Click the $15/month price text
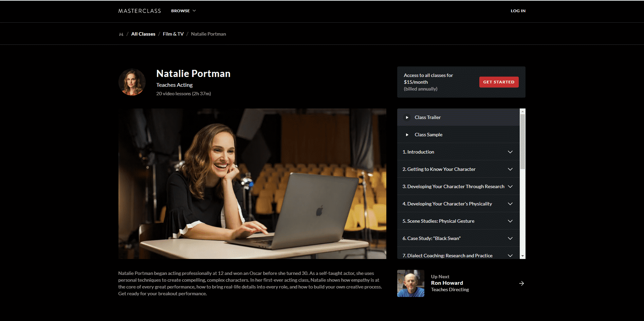Viewport: 644px width, 321px height. (x=416, y=82)
